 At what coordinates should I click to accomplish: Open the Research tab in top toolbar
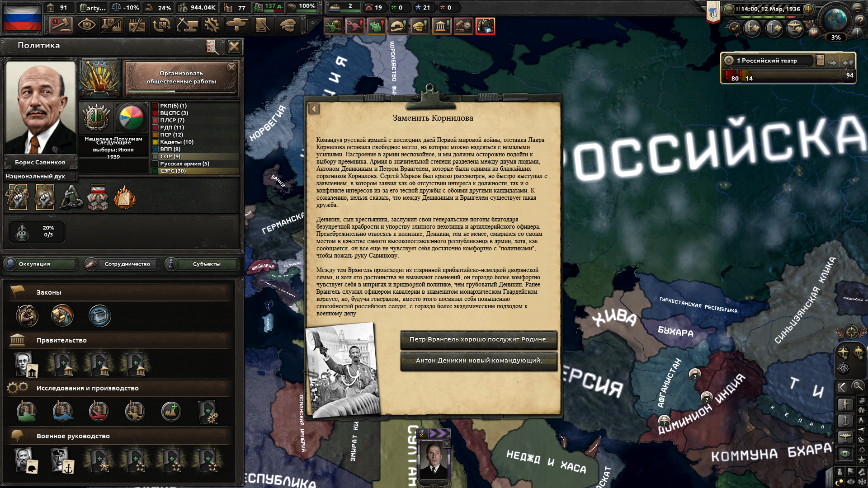112,25
